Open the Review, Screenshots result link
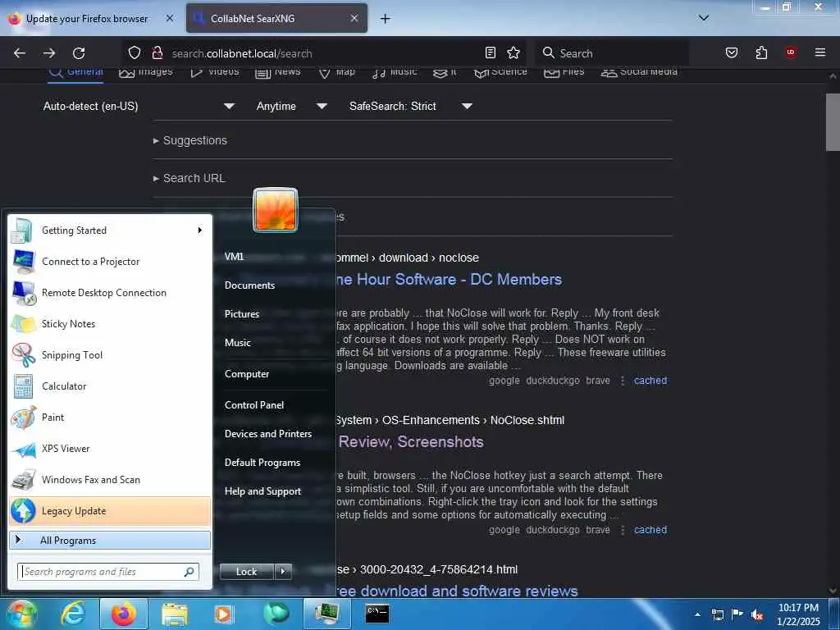Screen dimensions: 840x630 point(411,441)
